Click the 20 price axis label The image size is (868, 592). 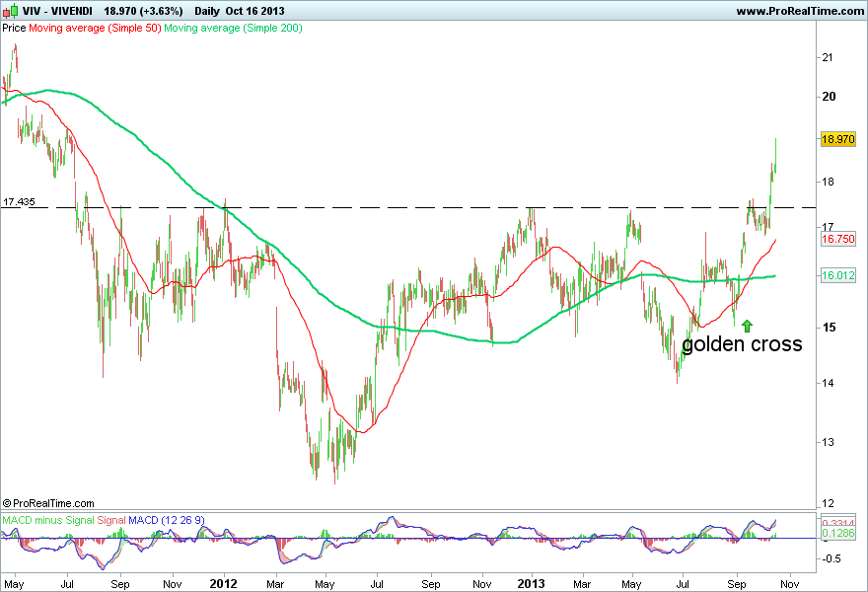[x=829, y=97]
